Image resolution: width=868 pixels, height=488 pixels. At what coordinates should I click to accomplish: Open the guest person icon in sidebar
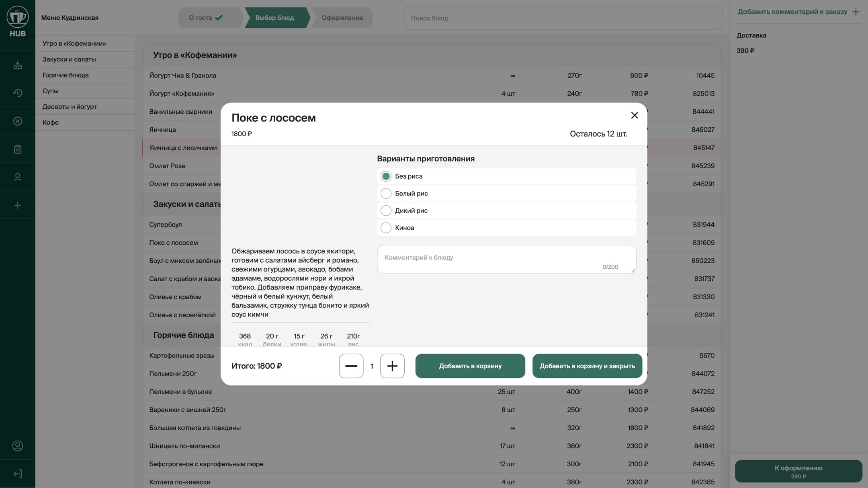[x=18, y=177]
